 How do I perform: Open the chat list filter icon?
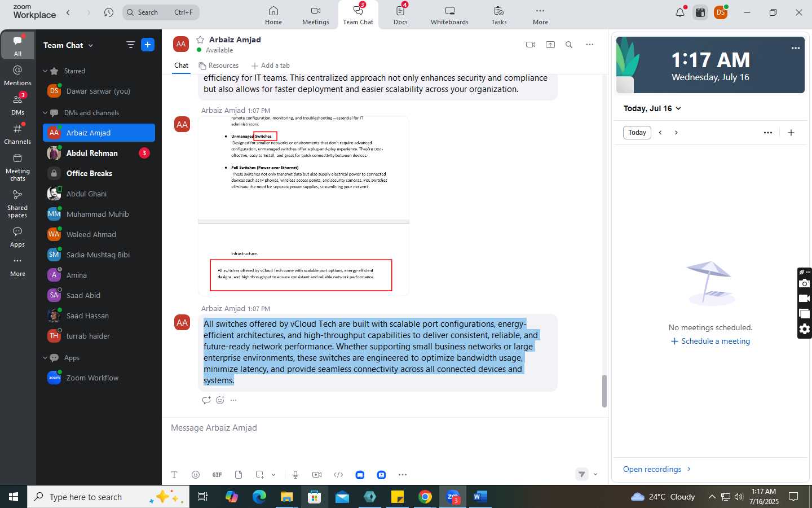[x=130, y=45]
